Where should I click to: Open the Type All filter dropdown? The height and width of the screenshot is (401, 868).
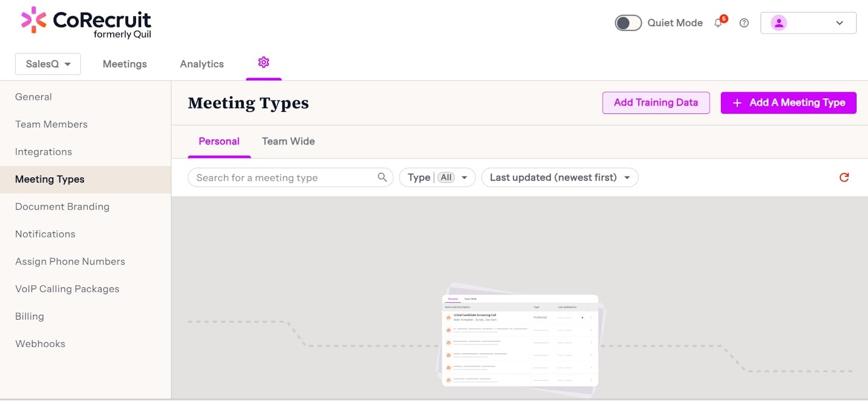[437, 177]
